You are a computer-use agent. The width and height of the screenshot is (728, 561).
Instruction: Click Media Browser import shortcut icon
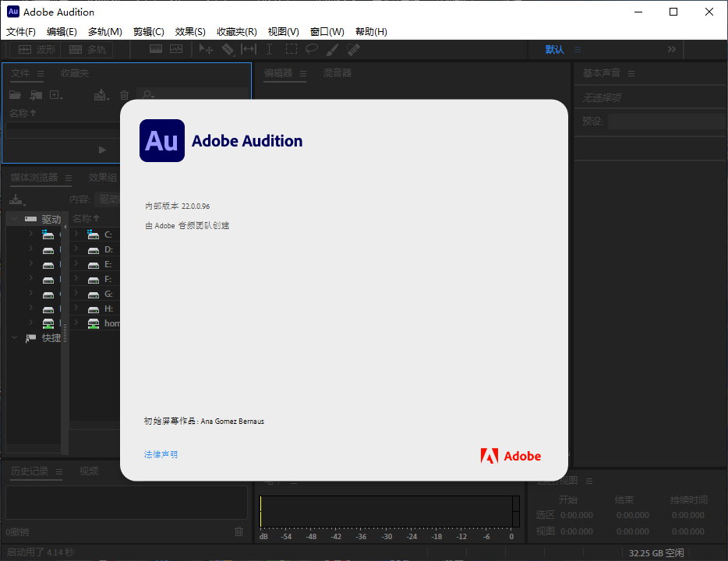pos(17,200)
